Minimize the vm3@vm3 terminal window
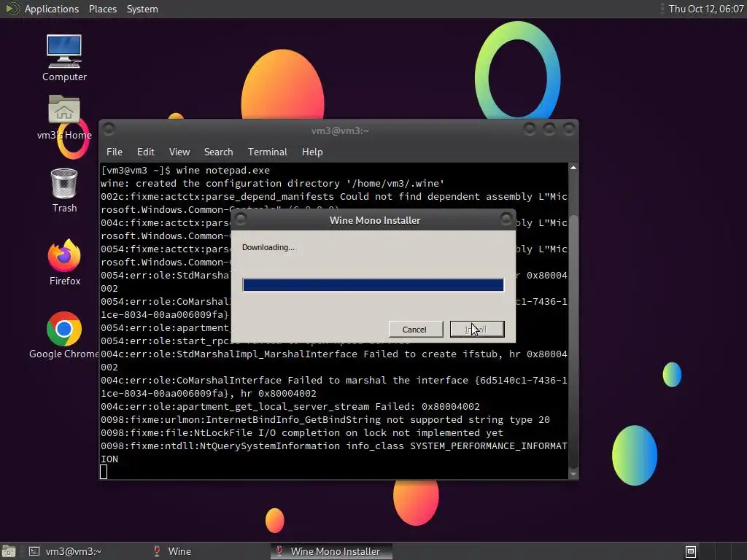 point(529,129)
